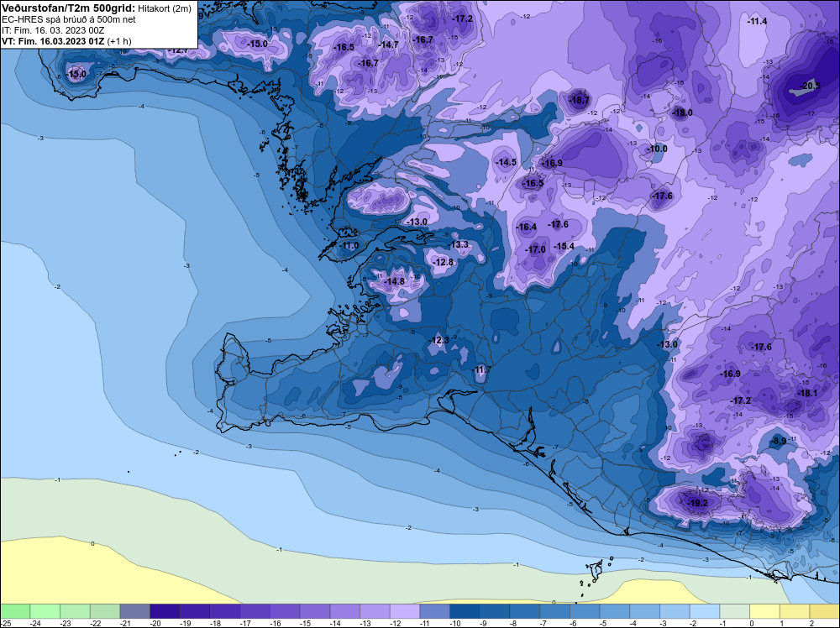Select the -15.4 temperature label

click(x=564, y=246)
